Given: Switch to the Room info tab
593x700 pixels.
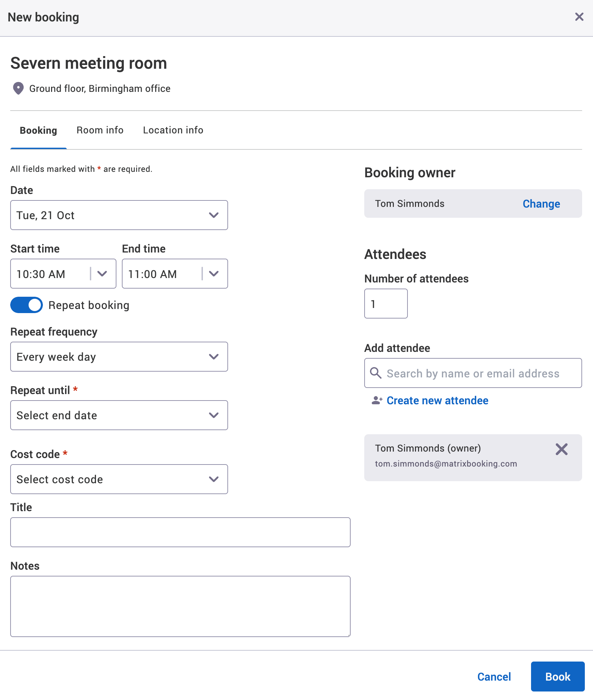Looking at the screenshot, I should point(100,130).
